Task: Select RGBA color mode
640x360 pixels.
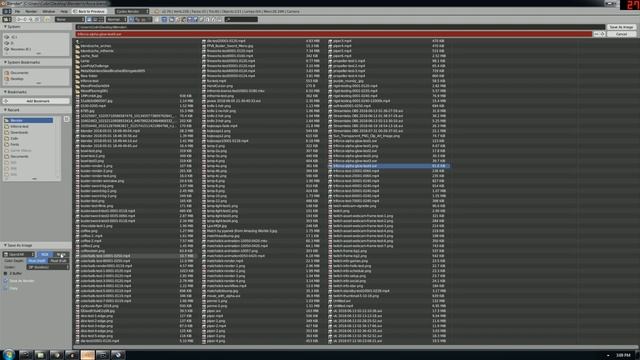Action: click(x=61, y=254)
